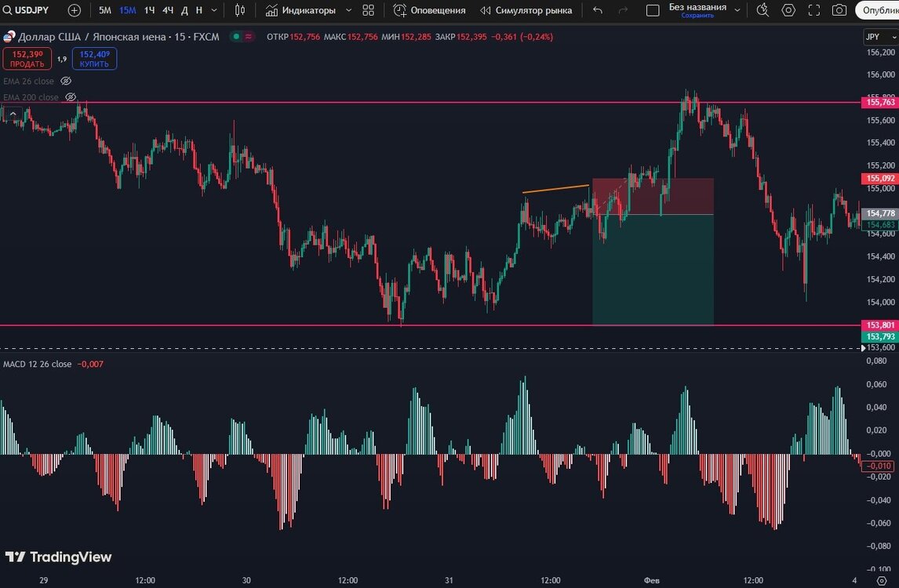Click the 31 date label on time axis
This screenshot has width=899, height=588.
point(449,580)
